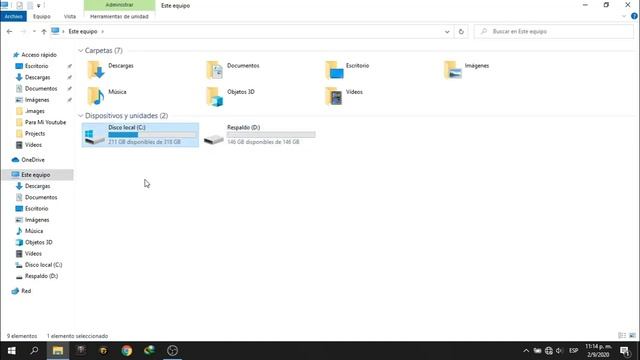Go forward with the forward arrow
Image resolution: width=640 pixels, height=360 pixels.
pos(23,31)
